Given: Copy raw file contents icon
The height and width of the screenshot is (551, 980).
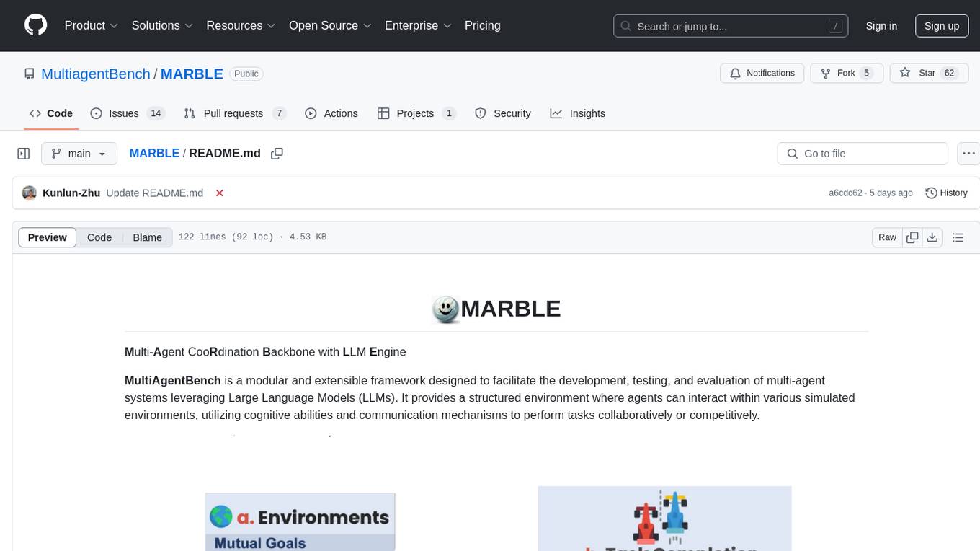Looking at the screenshot, I should tap(912, 237).
